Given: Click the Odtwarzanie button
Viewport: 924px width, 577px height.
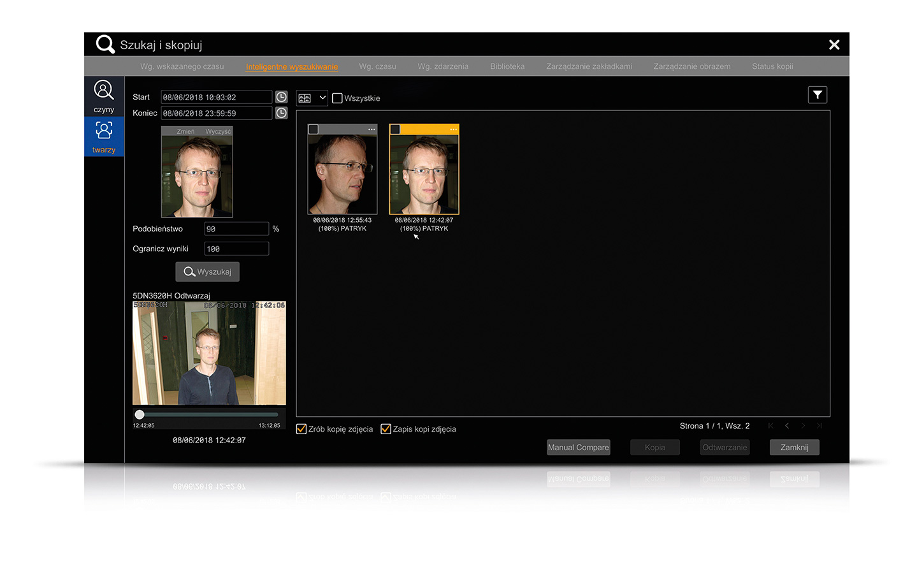Looking at the screenshot, I should tap(725, 448).
